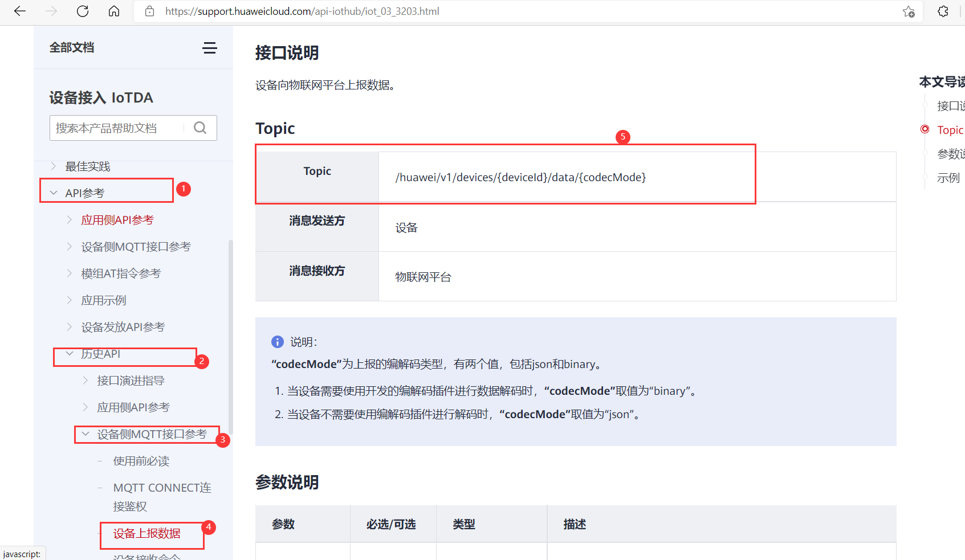Expand the top 设备侧MQTT接口参考 chevron
Viewport: 965px width, 560px height.
[x=70, y=247]
